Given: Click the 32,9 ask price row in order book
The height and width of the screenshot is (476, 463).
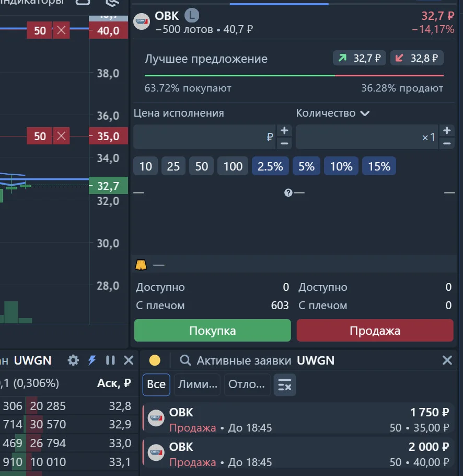Looking at the screenshot, I should (69, 424).
